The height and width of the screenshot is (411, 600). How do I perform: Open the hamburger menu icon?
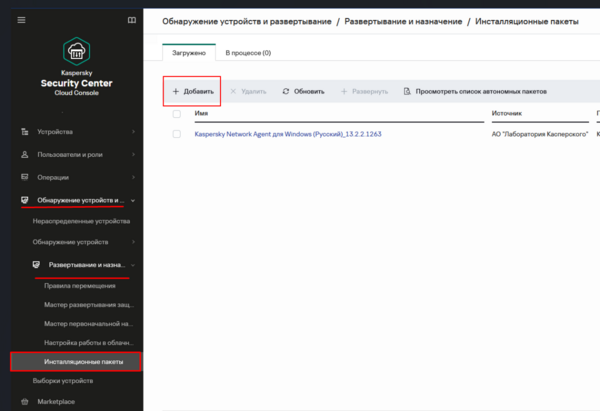(x=21, y=20)
